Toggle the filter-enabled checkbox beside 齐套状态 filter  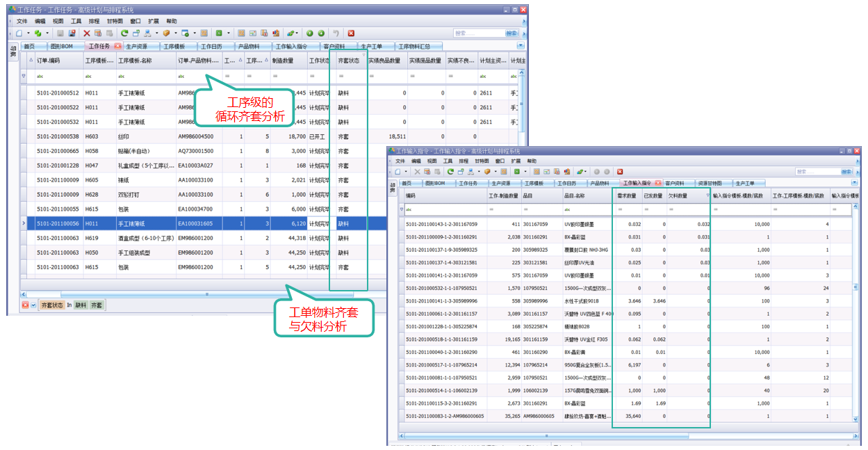33,305
